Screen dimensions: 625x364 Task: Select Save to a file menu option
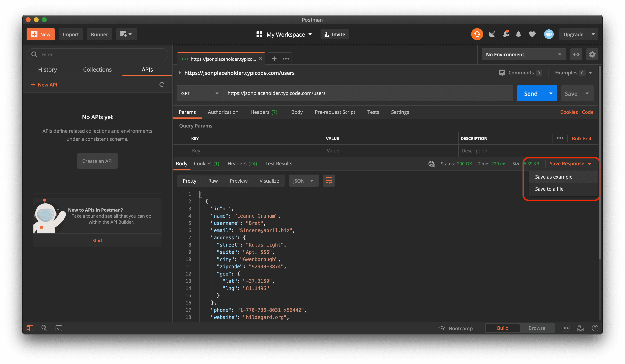tap(549, 189)
